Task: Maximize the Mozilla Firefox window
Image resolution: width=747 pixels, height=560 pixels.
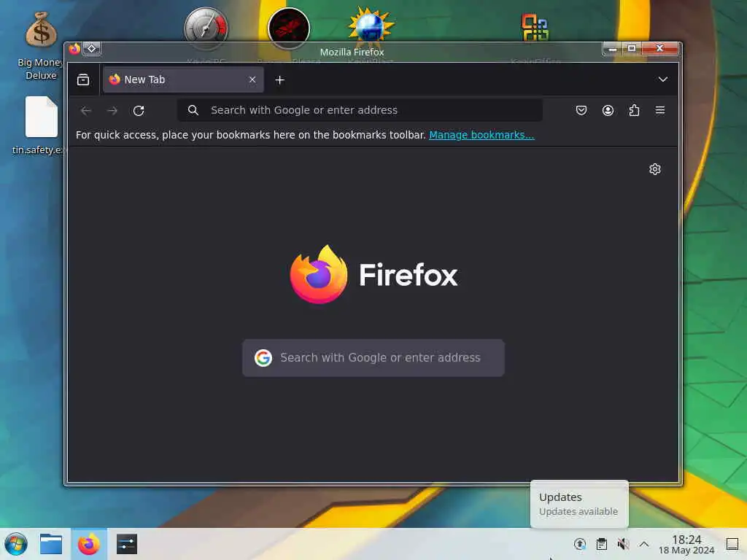Action: (x=632, y=49)
